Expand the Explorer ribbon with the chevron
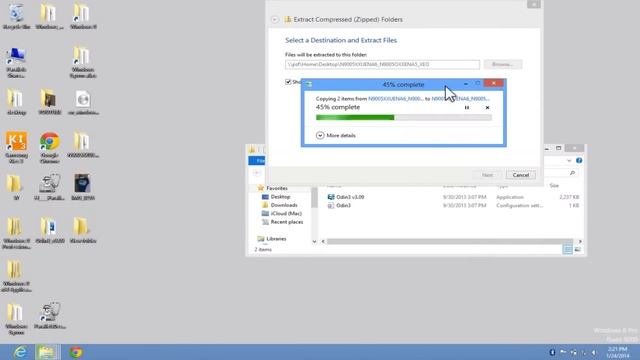Viewport: 640px width, 360px height. [569, 161]
